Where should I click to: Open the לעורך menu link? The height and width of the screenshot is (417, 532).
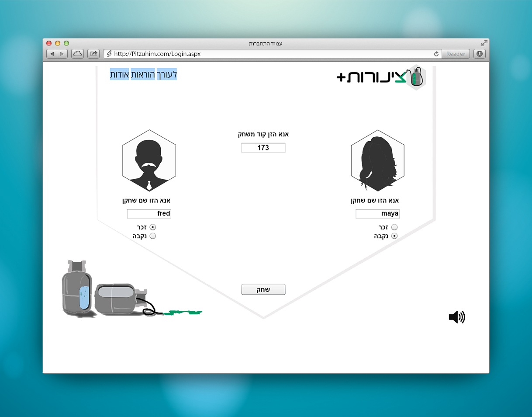[167, 75]
